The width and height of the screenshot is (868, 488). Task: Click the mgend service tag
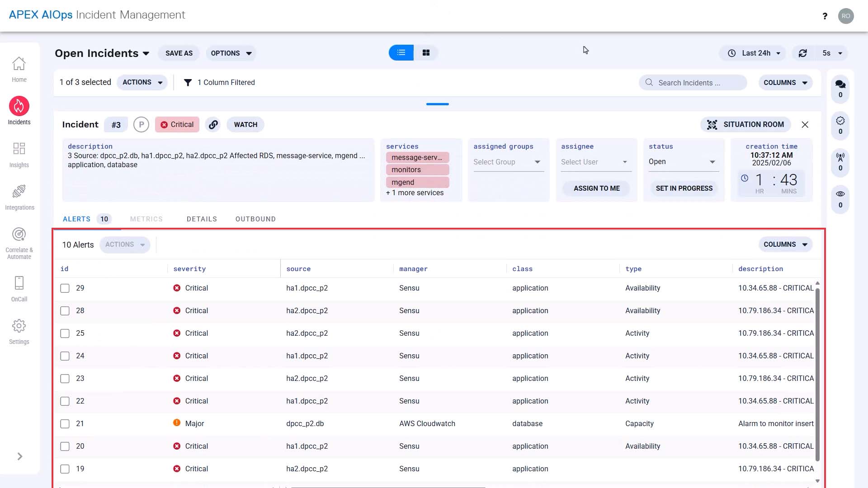417,182
